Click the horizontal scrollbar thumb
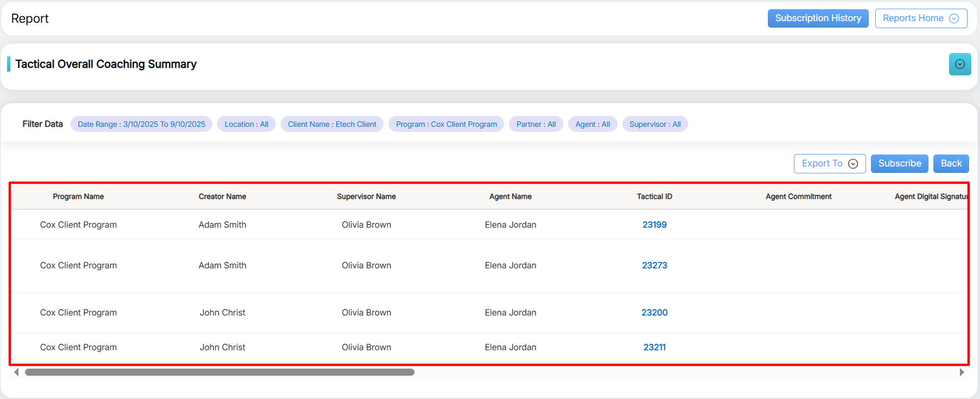Screen dimensions: 980x399 pyautogui.click(x=219, y=372)
